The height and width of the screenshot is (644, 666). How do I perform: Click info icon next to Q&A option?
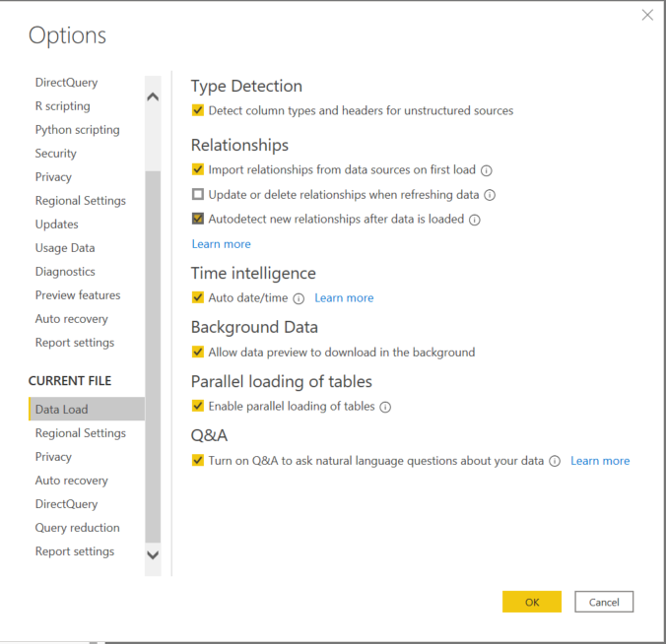555,461
